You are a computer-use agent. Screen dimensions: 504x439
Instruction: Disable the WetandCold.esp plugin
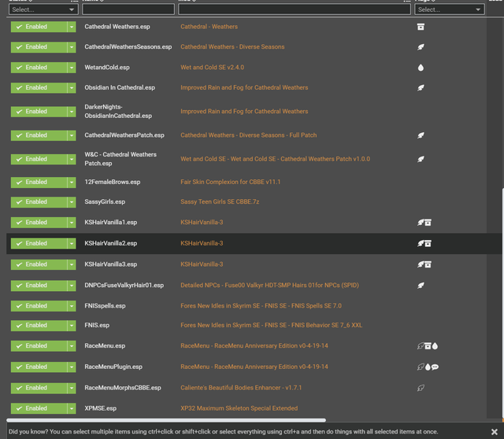tap(39, 68)
